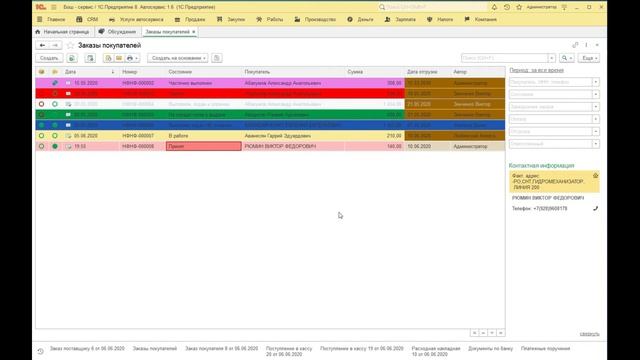Image resolution: width=640 pixels, height=360 pixels.
Task: Click the second status icon column header
Action: tap(55, 72)
